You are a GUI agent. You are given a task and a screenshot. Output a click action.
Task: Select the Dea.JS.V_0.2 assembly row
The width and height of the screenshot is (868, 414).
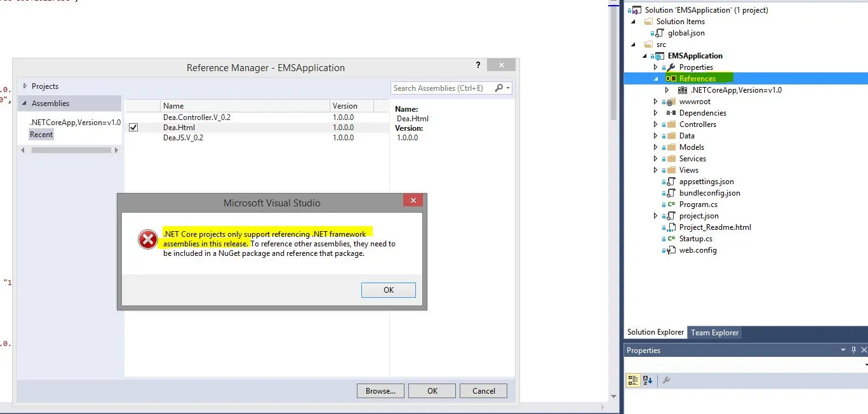coord(257,138)
